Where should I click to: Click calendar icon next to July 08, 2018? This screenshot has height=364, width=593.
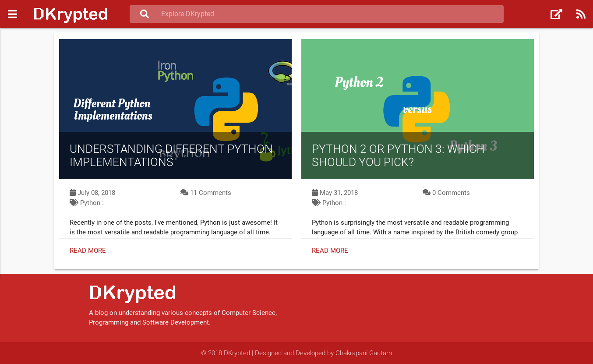tap(73, 192)
